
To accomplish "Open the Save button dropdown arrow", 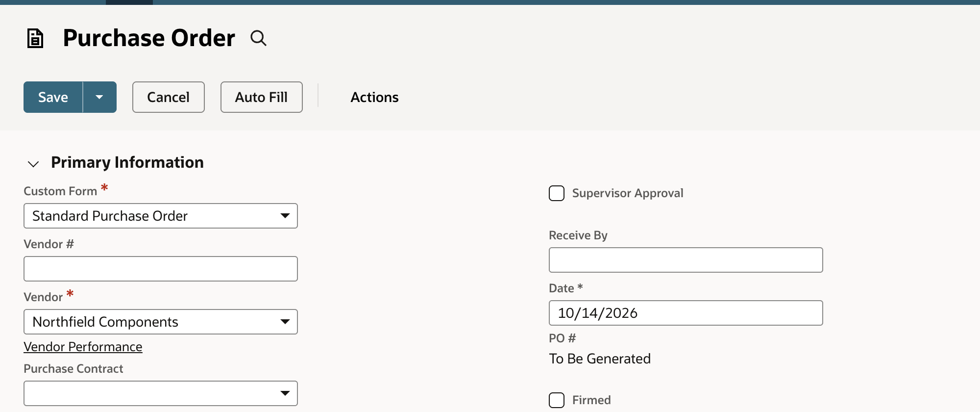I will tap(99, 97).
